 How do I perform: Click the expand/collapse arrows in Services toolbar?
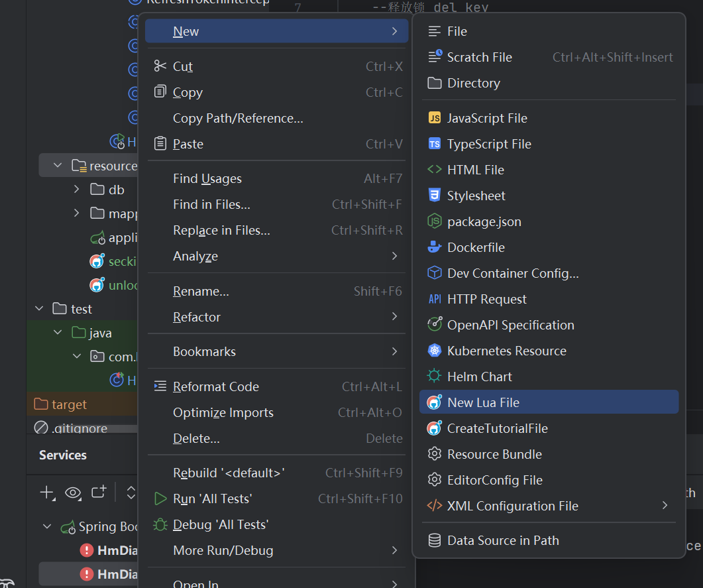click(131, 493)
